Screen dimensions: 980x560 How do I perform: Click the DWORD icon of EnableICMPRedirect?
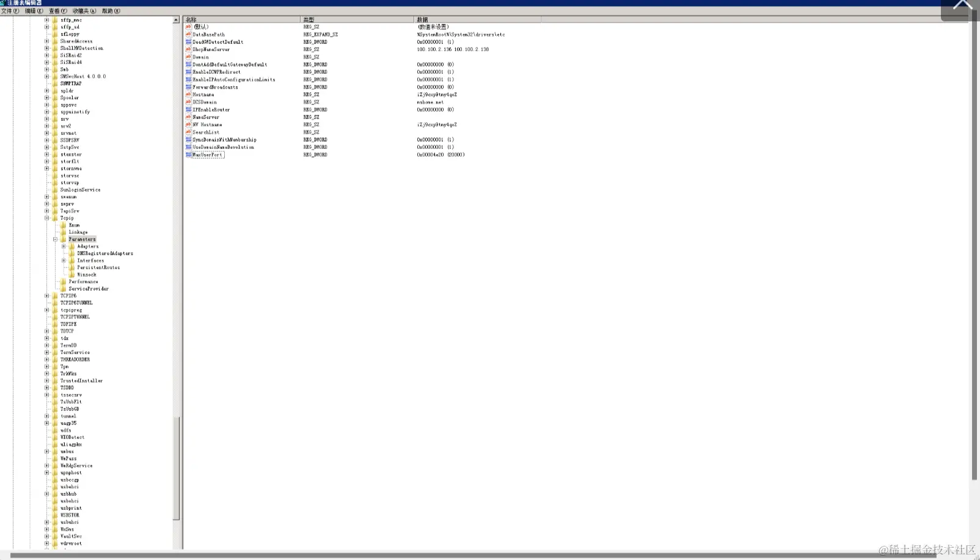point(188,71)
